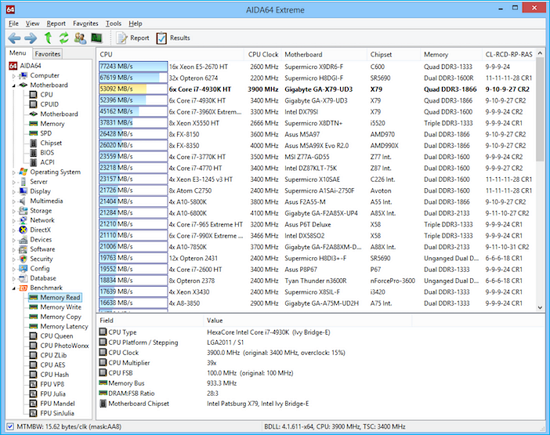Toggle the checkbox in the status bar
The image size is (550, 435).
click(x=10, y=427)
